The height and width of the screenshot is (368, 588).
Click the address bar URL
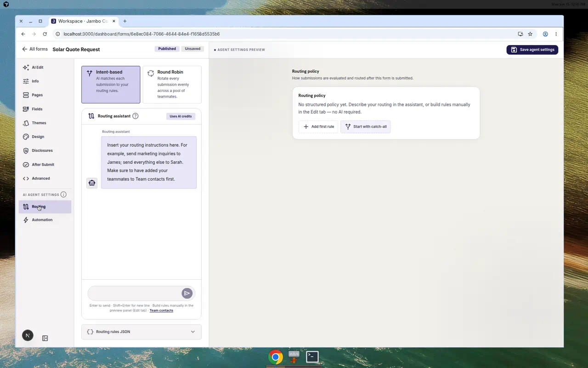(x=141, y=34)
